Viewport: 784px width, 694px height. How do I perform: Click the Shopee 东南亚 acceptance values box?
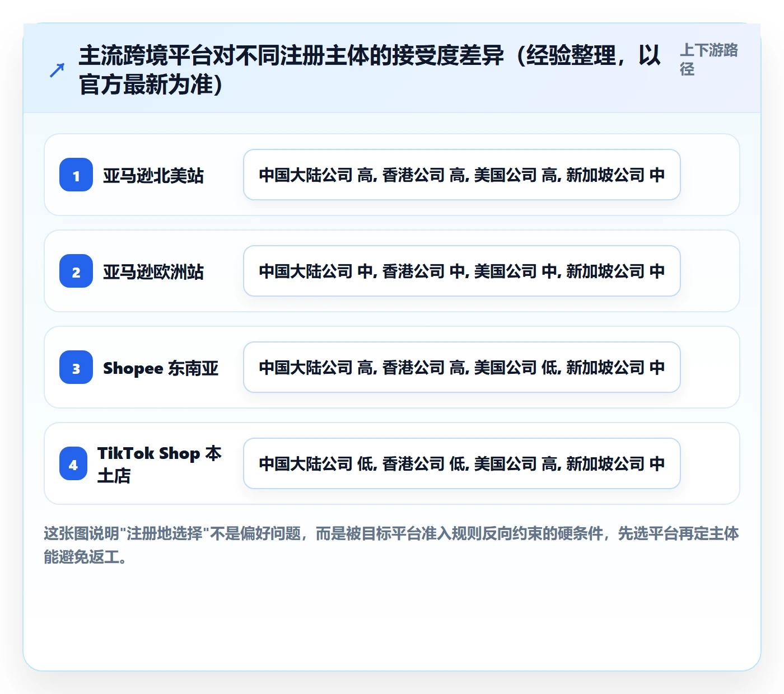pos(462,367)
